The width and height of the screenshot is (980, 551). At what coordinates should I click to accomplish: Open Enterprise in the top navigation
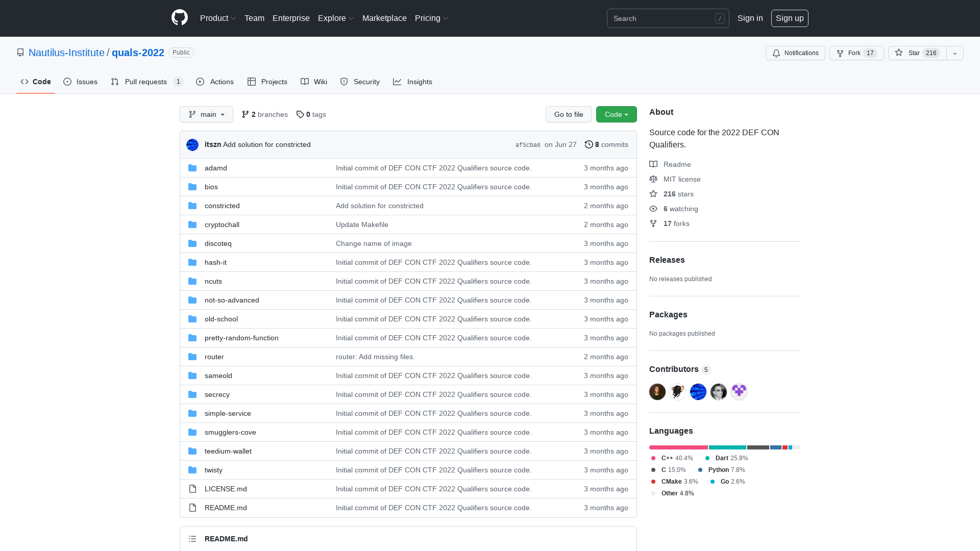pyautogui.click(x=291, y=18)
